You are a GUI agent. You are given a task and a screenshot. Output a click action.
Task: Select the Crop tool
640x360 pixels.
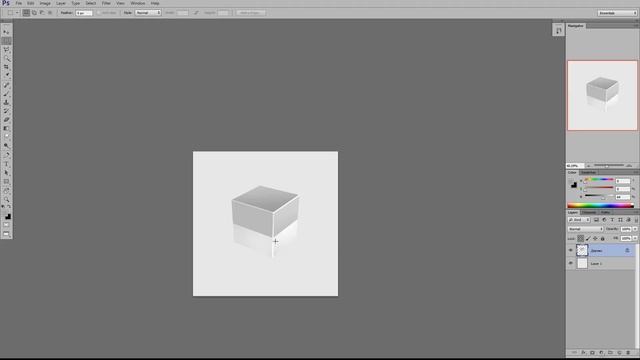6,67
